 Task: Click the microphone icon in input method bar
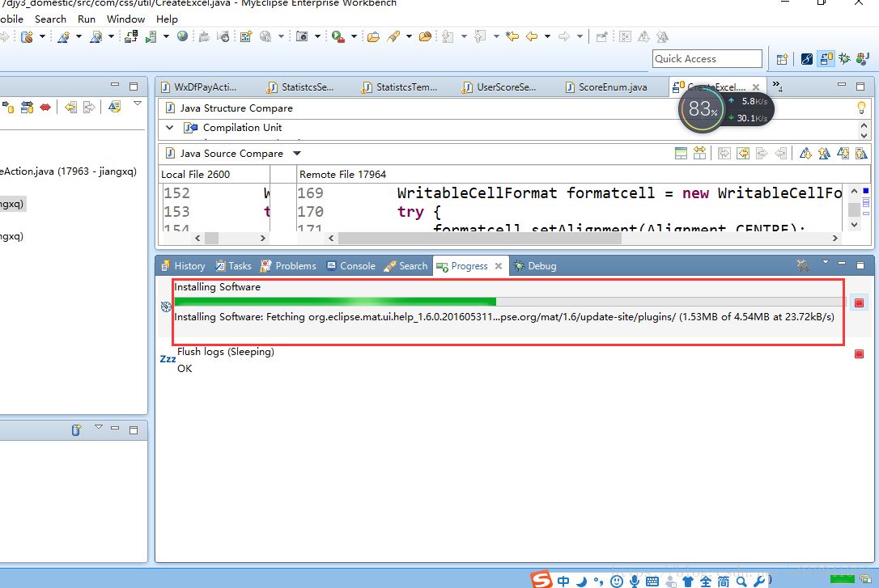pos(634,582)
